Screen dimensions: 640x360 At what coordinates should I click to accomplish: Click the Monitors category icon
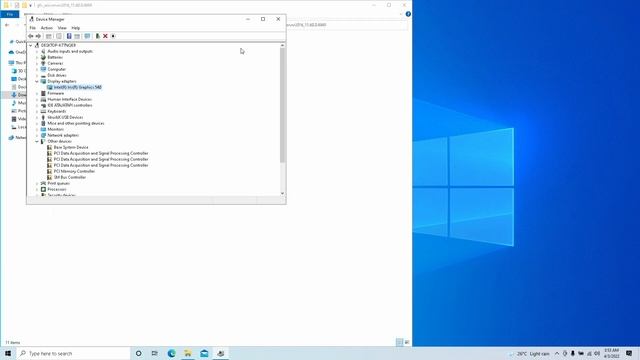[x=43, y=129]
